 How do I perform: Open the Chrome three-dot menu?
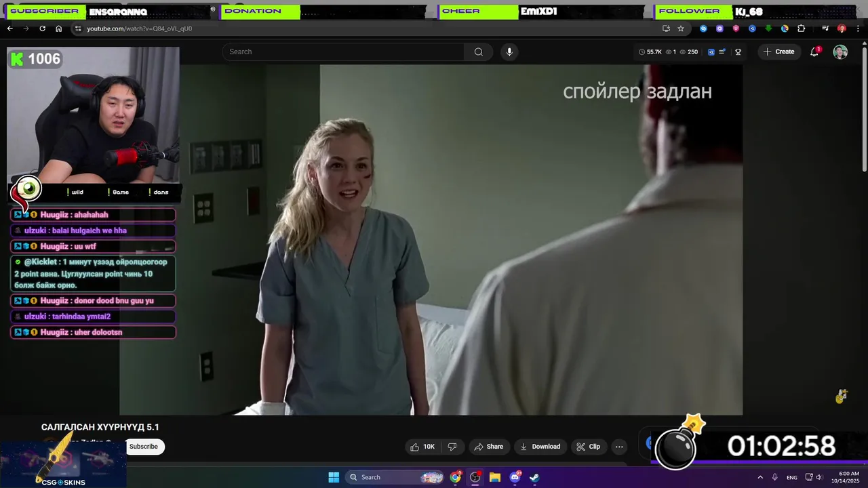pyautogui.click(x=858, y=28)
